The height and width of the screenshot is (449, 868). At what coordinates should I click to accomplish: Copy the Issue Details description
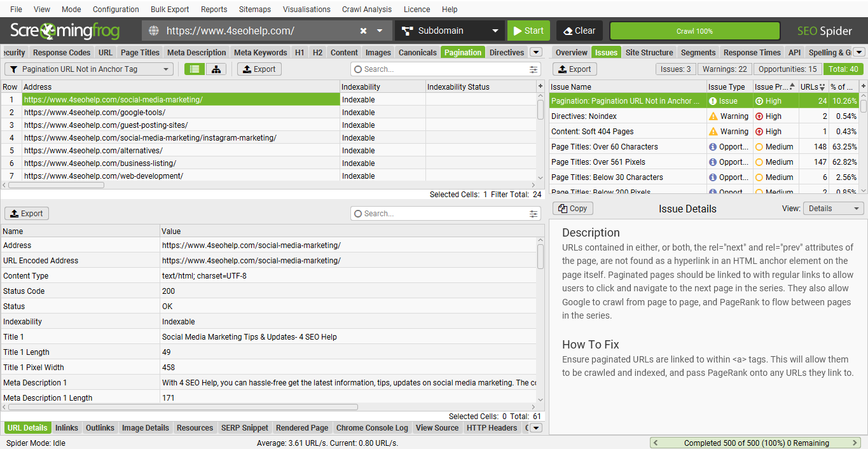click(x=572, y=208)
